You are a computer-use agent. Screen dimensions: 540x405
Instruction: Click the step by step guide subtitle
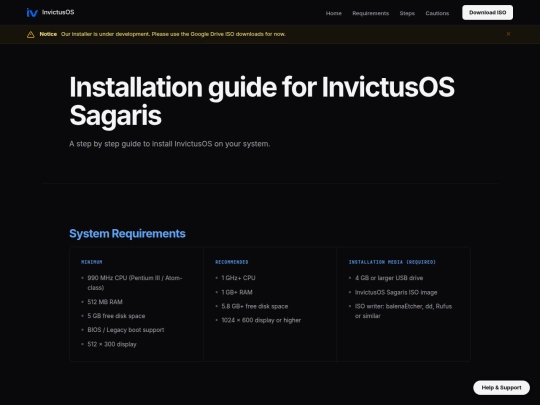[x=169, y=144]
